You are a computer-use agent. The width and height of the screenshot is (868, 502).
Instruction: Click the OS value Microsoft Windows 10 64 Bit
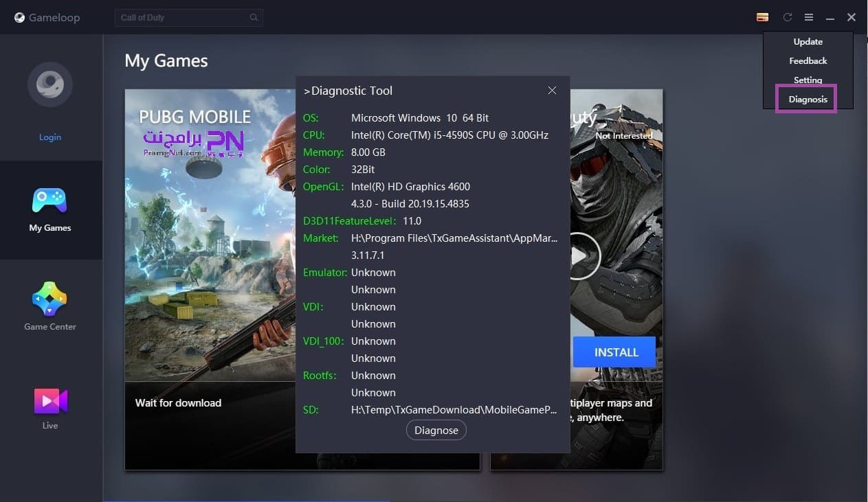pyautogui.click(x=420, y=118)
